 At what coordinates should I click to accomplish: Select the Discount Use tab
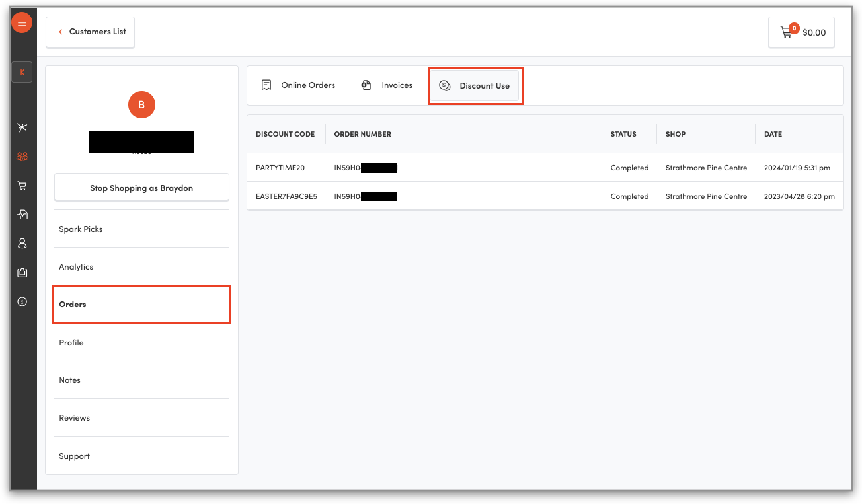475,86
